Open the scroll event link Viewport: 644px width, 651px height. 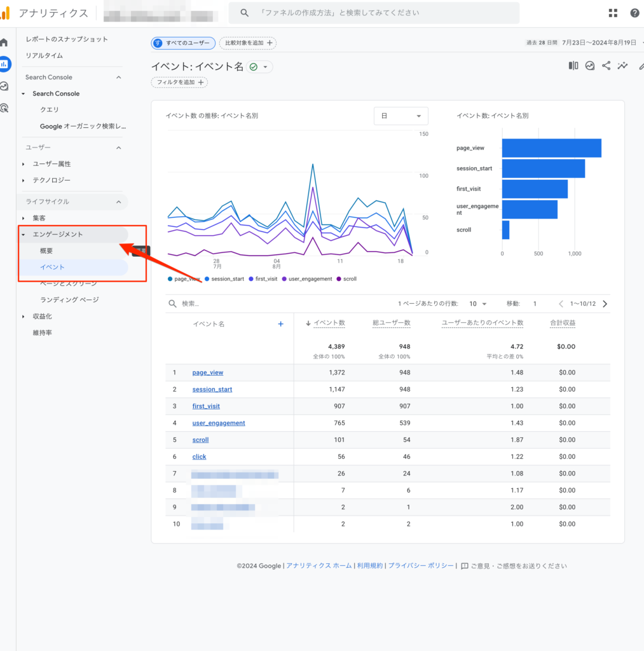pyautogui.click(x=200, y=440)
